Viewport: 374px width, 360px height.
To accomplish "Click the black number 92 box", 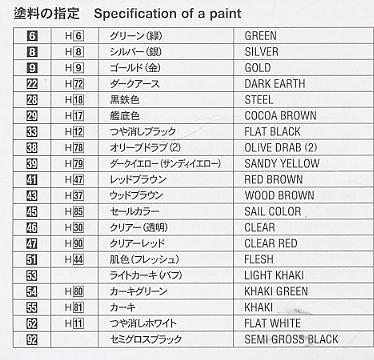I will tap(32, 340).
